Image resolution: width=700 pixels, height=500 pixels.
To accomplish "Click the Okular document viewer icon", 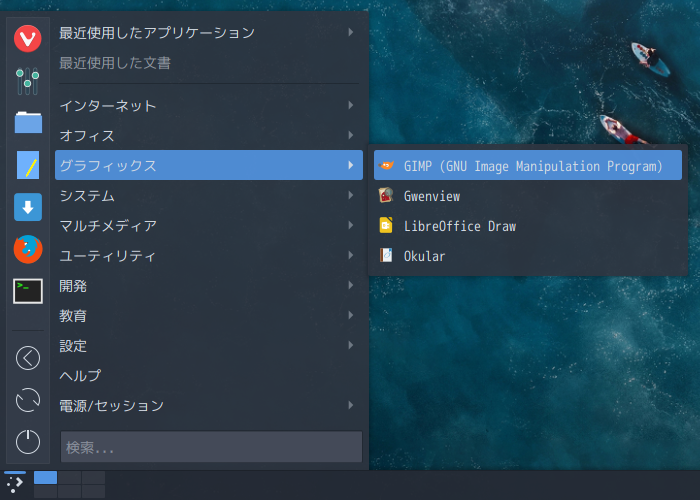I will pos(386,255).
